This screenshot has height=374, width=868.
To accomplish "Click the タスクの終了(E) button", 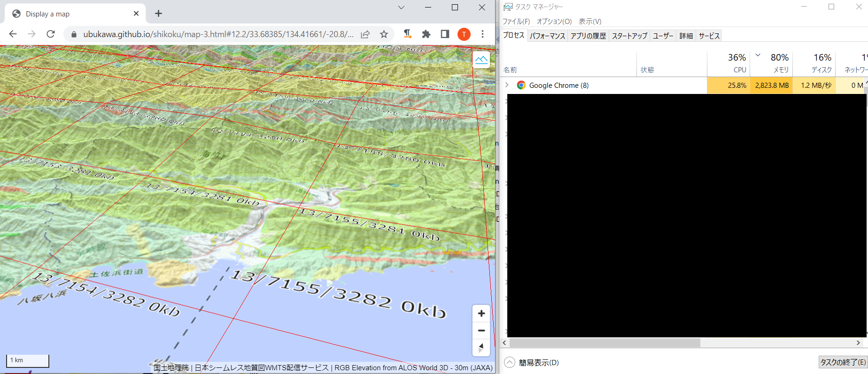I will click(x=843, y=362).
